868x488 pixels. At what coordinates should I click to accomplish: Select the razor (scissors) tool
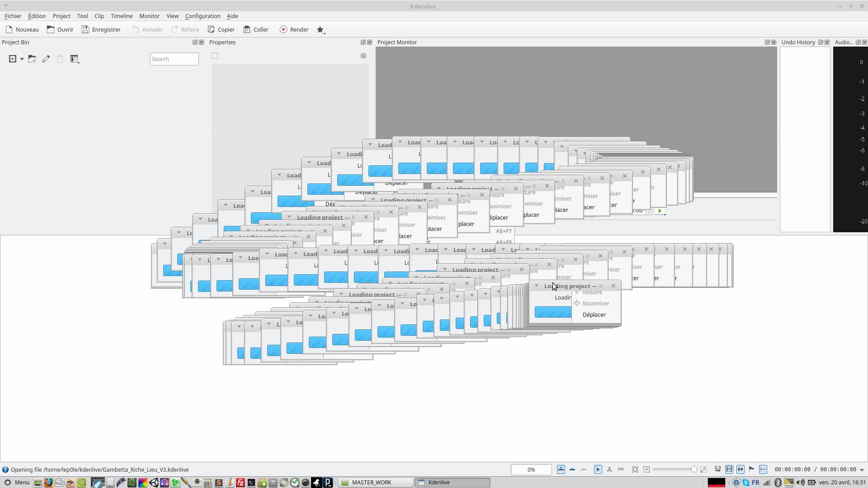609,469
